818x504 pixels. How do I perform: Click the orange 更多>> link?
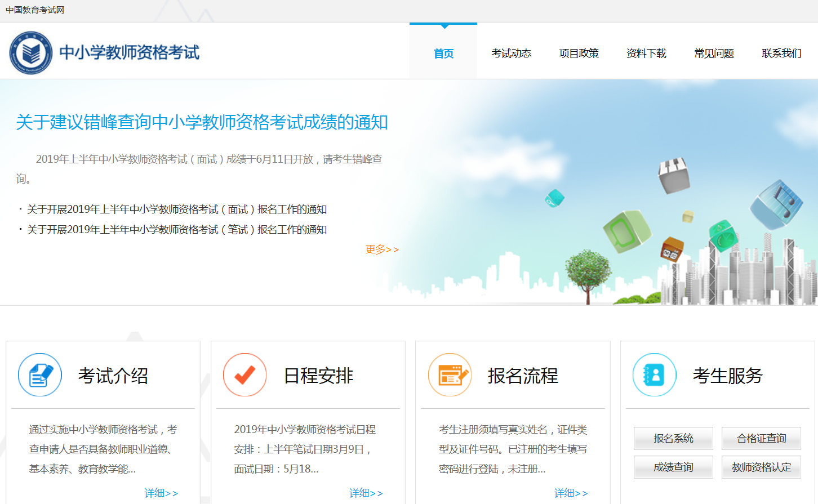(382, 249)
